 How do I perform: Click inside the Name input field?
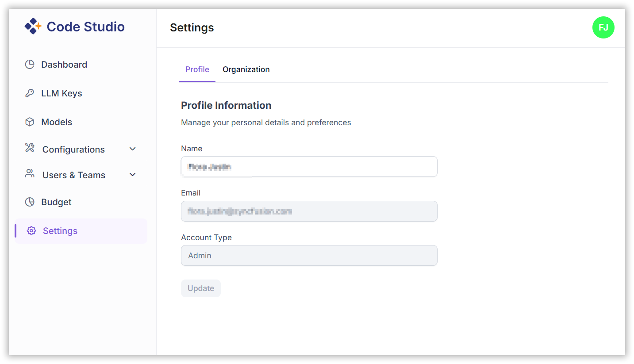(309, 166)
